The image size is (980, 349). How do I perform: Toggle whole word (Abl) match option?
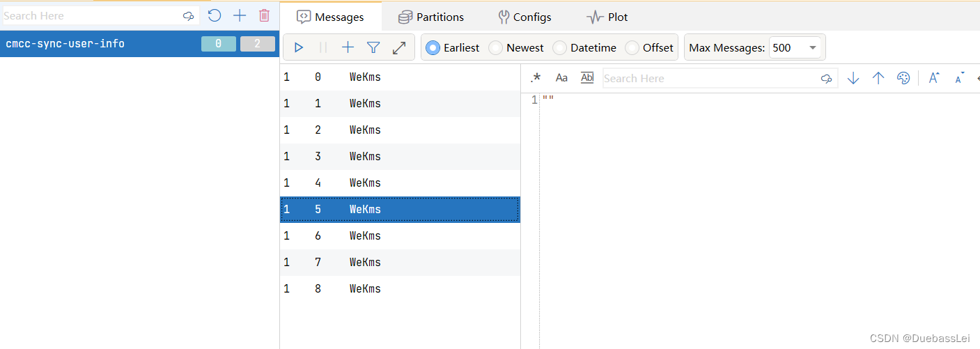click(587, 78)
